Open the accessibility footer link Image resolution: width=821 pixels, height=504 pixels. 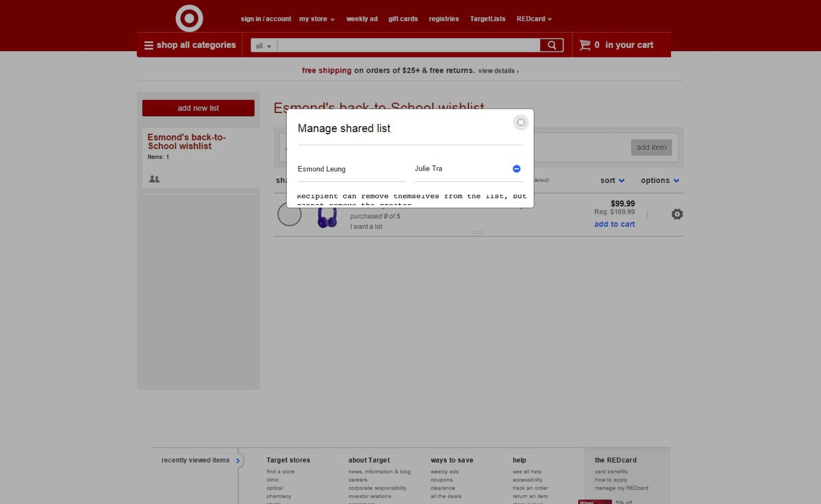527,480
